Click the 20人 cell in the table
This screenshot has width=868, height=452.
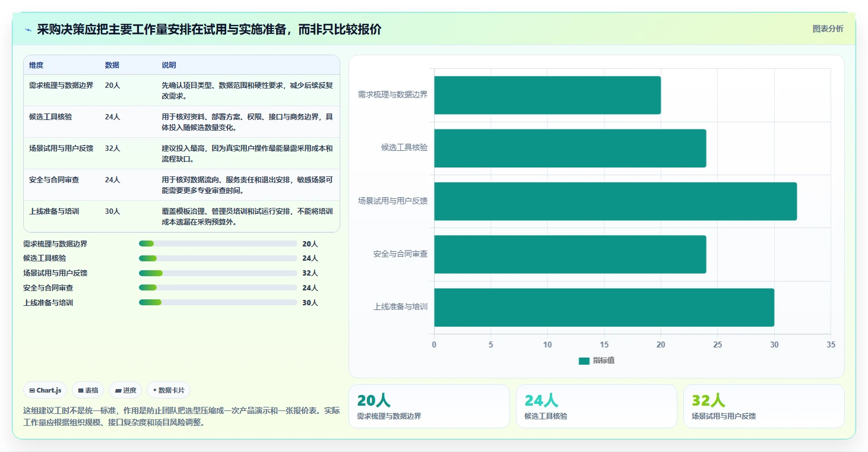click(113, 86)
